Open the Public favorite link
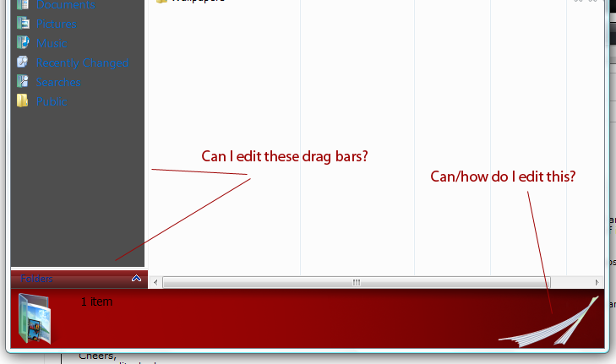 (52, 101)
